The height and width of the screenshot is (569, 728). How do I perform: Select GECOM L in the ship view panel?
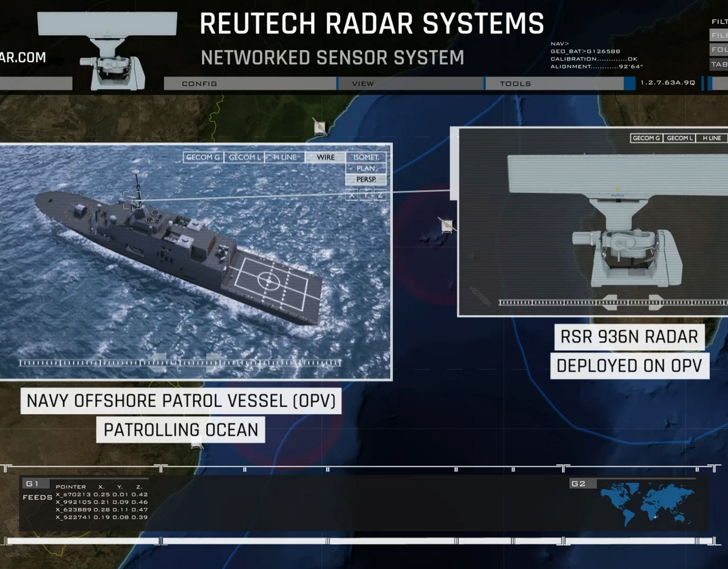point(244,157)
